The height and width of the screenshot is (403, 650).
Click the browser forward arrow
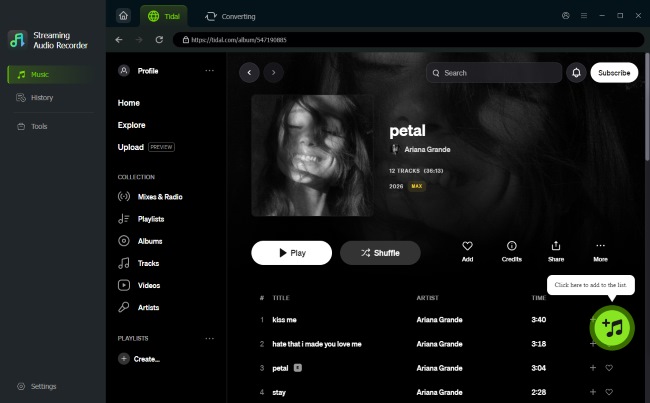(x=139, y=40)
